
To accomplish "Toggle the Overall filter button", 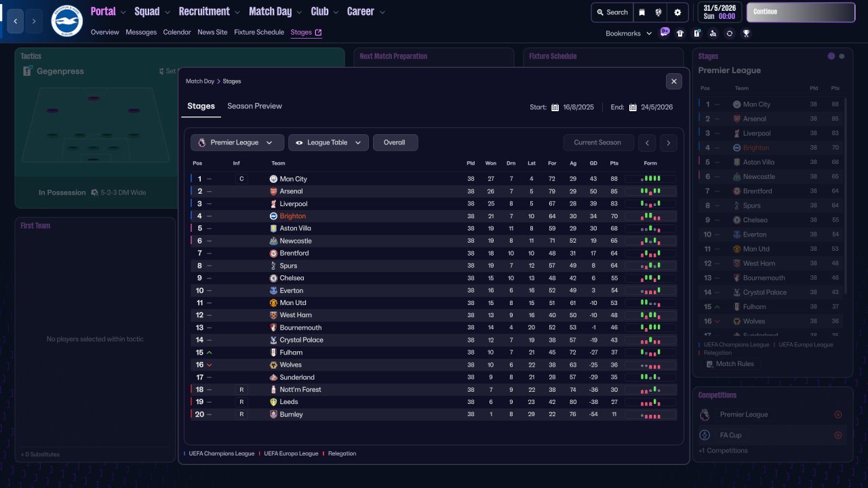I will point(395,142).
